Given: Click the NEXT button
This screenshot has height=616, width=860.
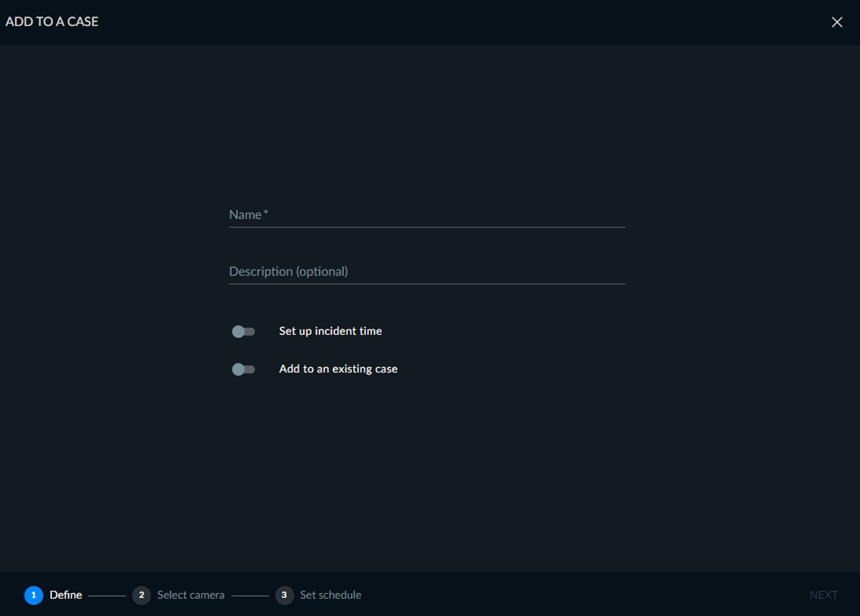Looking at the screenshot, I should pos(823,596).
